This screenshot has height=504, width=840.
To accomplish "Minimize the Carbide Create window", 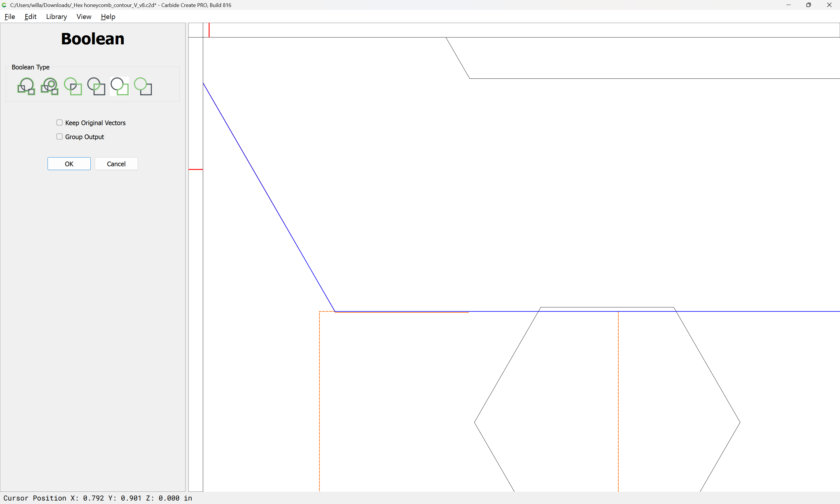I will 788,5.
